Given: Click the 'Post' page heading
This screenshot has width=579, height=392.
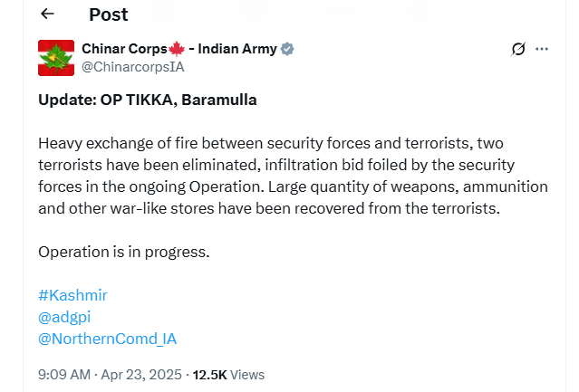Looking at the screenshot, I should pos(109,14).
